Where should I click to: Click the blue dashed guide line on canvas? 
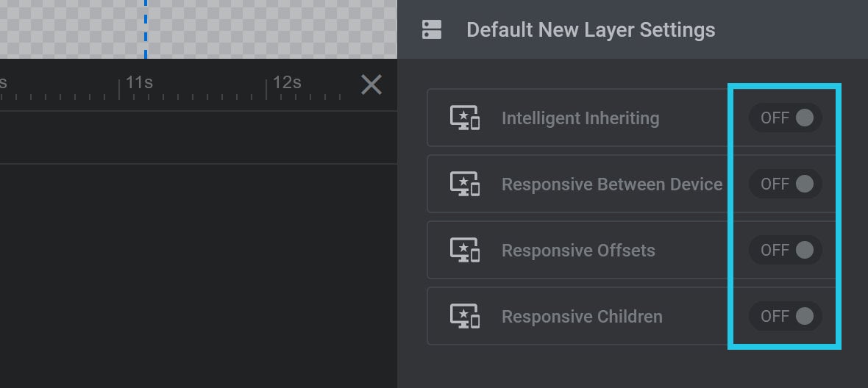[146, 29]
